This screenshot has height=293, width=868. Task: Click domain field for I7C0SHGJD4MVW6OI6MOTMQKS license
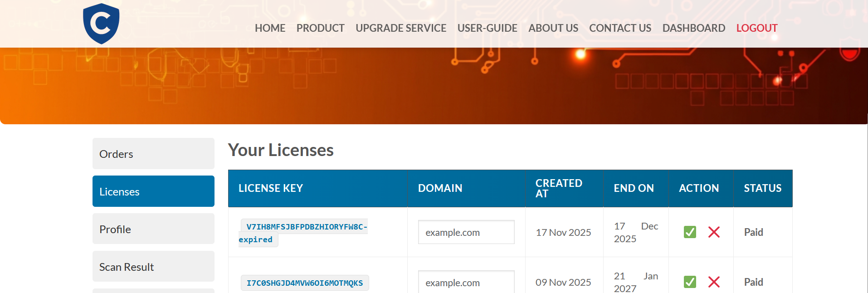point(466,282)
